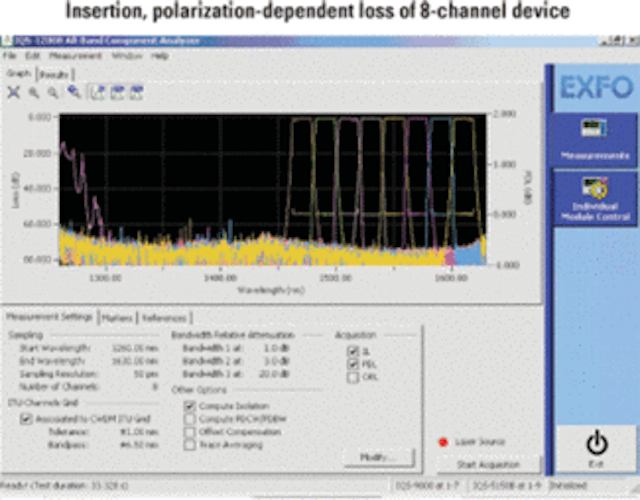This screenshot has height=500, width=640.
Task: Click the IQS-9600 status bar entry
Action: (427, 486)
